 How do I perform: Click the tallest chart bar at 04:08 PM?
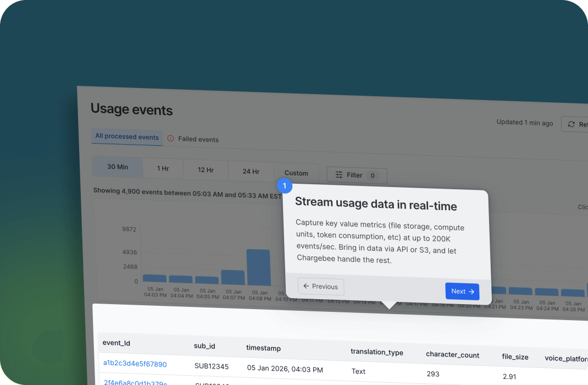(258, 267)
